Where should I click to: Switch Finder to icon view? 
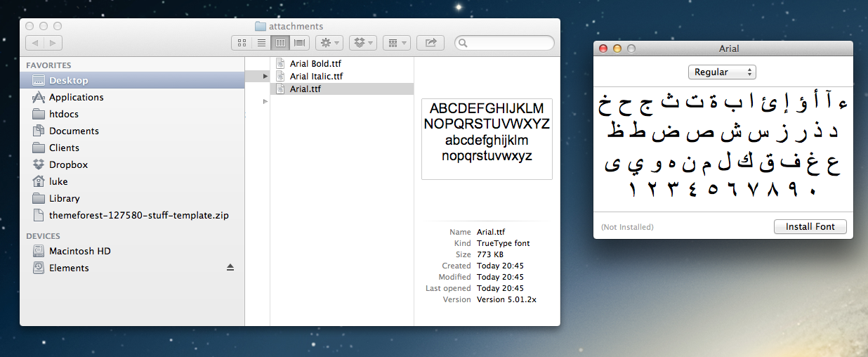coord(241,43)
